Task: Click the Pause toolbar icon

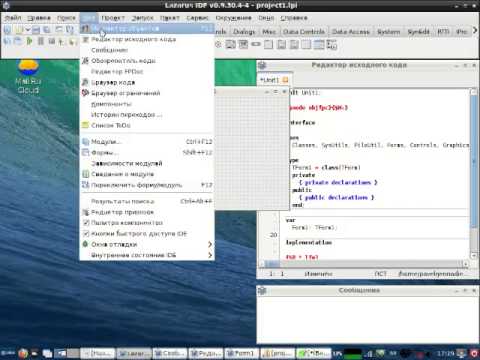Action: click(41, 41)
